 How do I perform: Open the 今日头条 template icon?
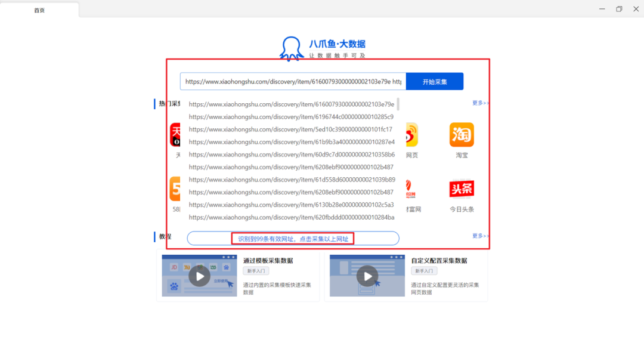[x=462, y=189]
